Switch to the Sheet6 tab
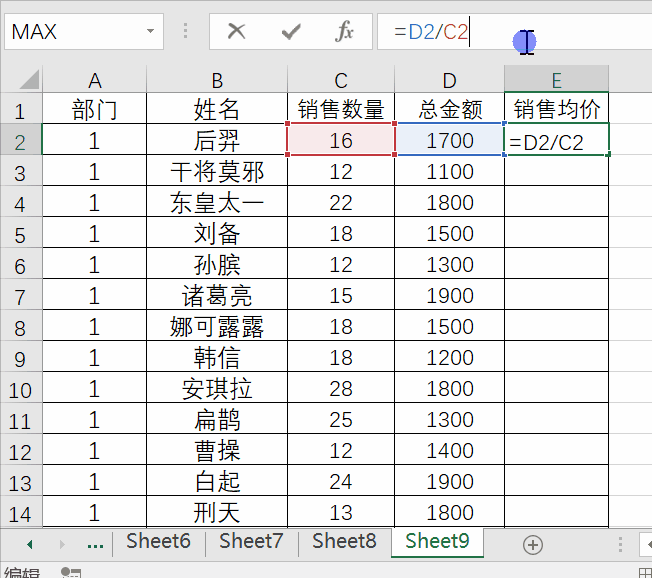Screen dimensions: 652x578 [x=158, y=541]
